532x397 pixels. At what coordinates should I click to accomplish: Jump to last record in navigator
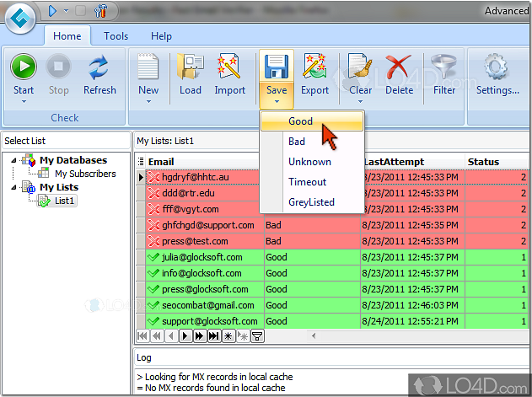click(213, 336)
